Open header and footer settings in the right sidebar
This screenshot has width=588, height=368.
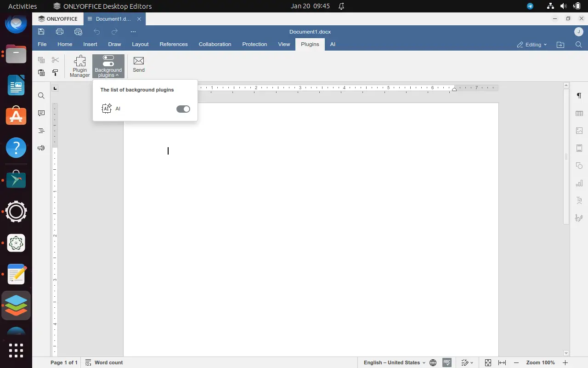(579, 148)
